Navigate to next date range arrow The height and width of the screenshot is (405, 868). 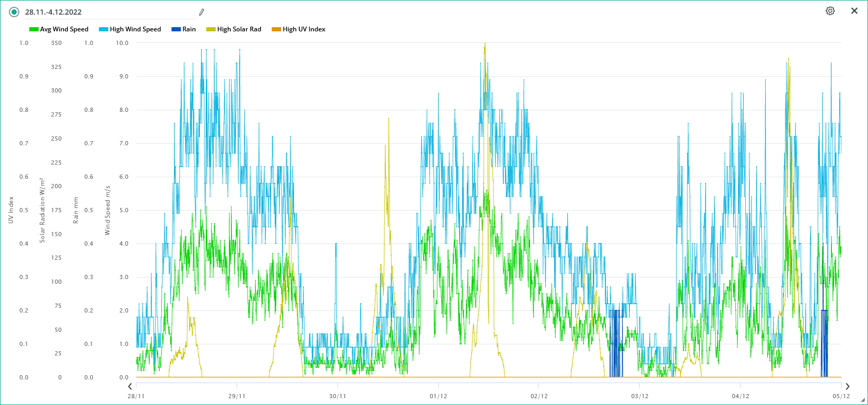point(848,387)
